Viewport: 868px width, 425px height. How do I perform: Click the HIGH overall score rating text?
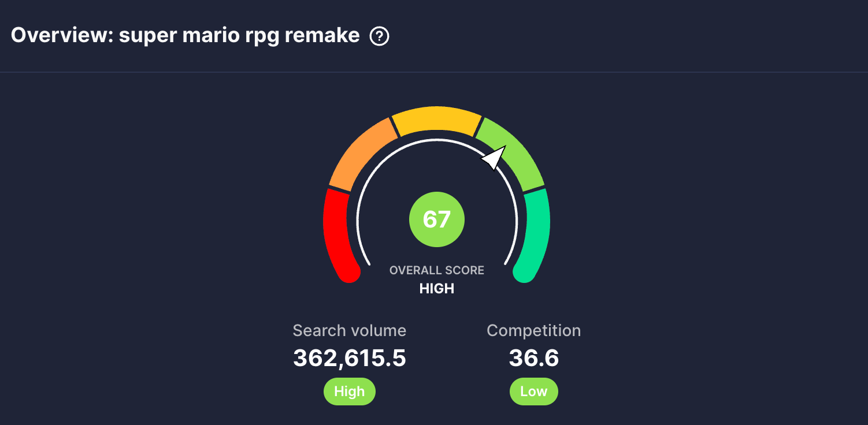click(x=436, y=289)
